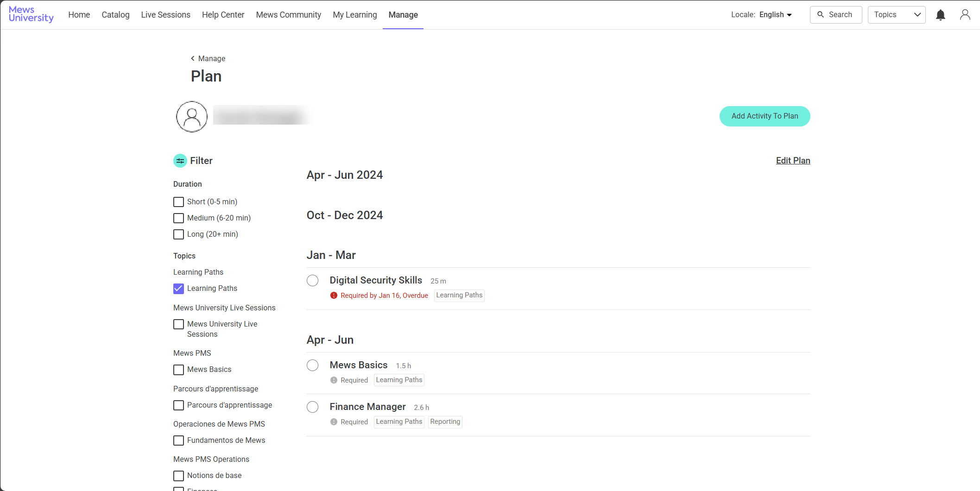This screenshot has width=980, height=491.
Task: Uncheck the Learning Paths filter
Action: point(178,289)
